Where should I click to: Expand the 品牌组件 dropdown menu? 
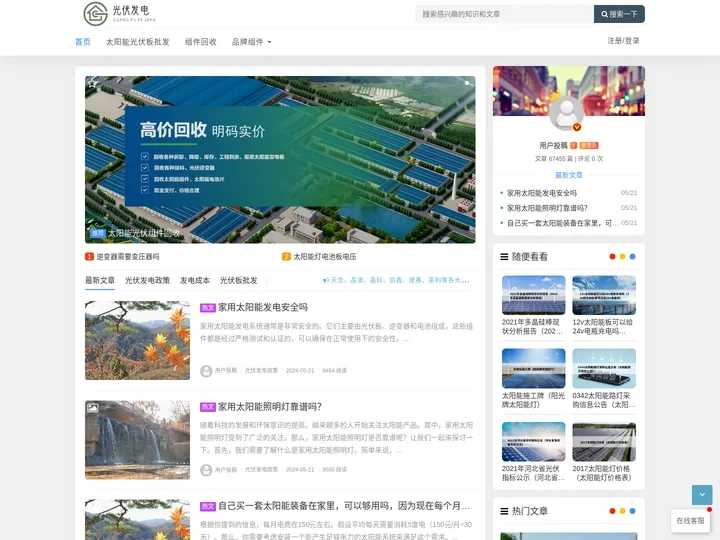point(251,42)
